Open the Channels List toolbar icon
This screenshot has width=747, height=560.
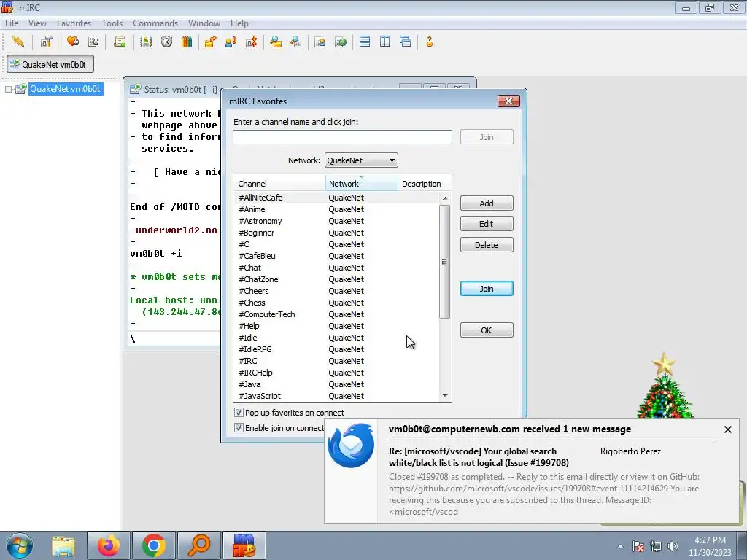click(x=93, y=42)
